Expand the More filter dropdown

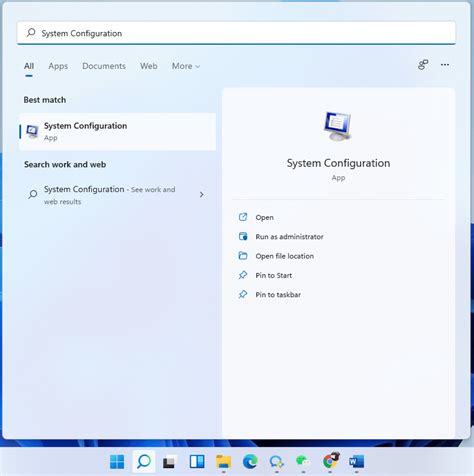(x=186, y=66)
